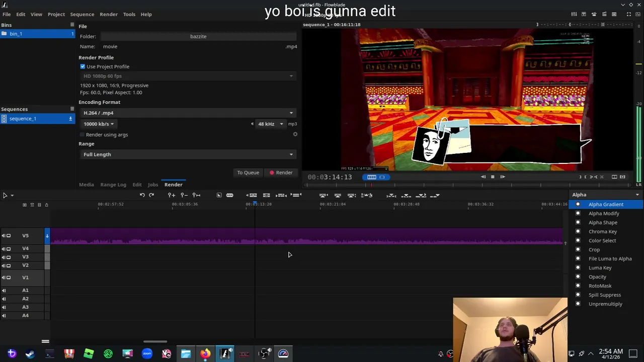Switch to the Range Log tab
Image resolution: width=644 pixels, height=362 pixels.
coord(113,185)
